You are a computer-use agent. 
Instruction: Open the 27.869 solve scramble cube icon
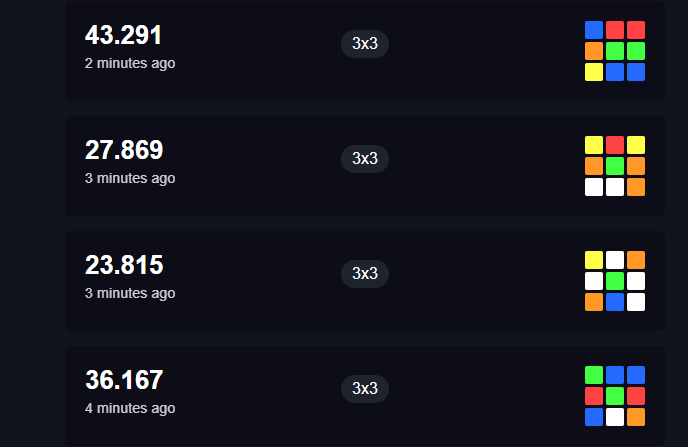pyautogui.click(x=615, y=166)
